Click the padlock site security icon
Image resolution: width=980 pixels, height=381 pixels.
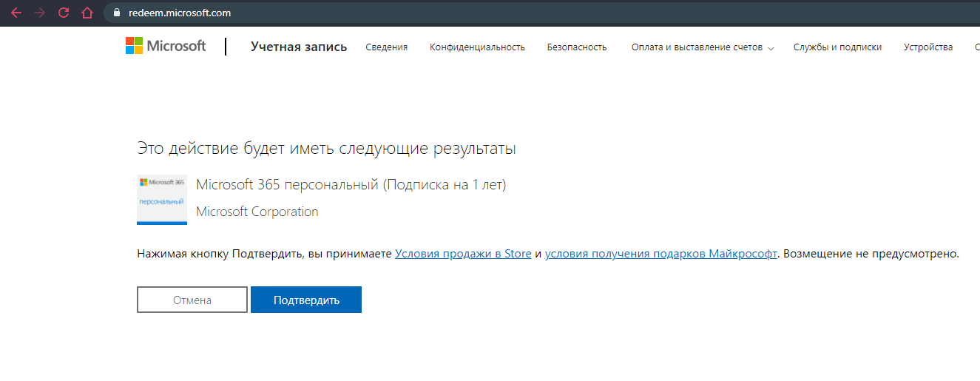tap(116, 13)
